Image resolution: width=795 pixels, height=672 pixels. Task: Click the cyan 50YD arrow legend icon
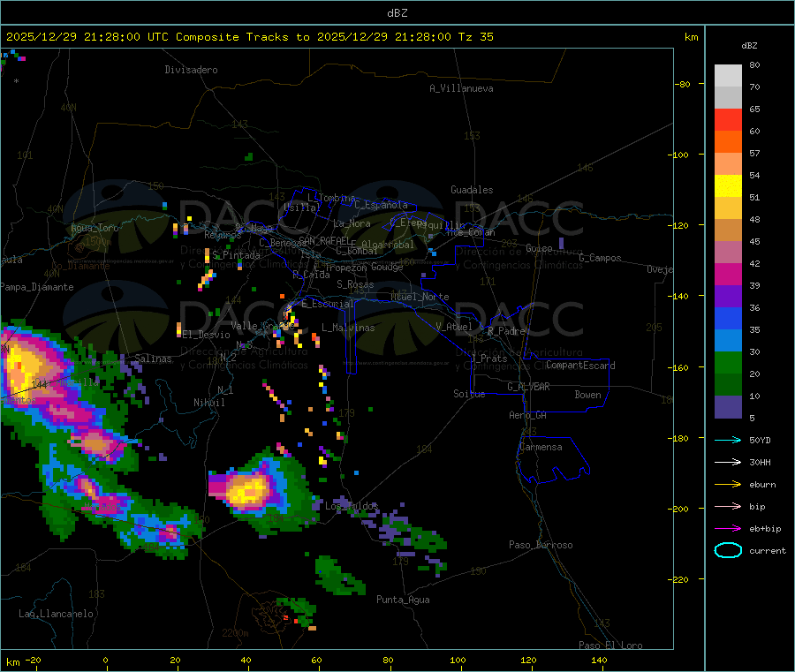click(x=728, y=440)
